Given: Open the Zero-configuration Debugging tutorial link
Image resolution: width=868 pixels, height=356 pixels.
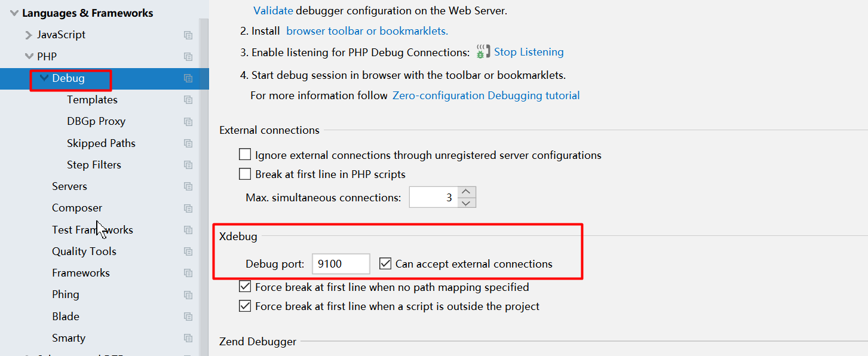Looking at the screenshot, I should [x=486, y=96].
